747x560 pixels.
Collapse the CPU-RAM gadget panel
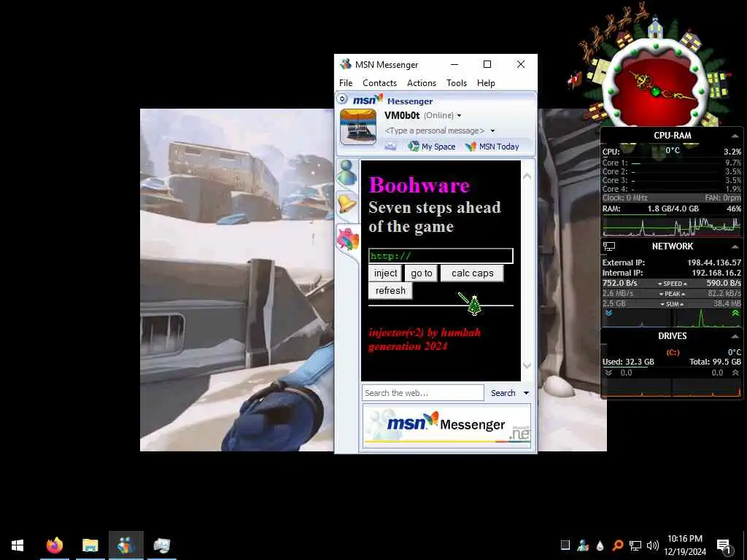[735, 136]
